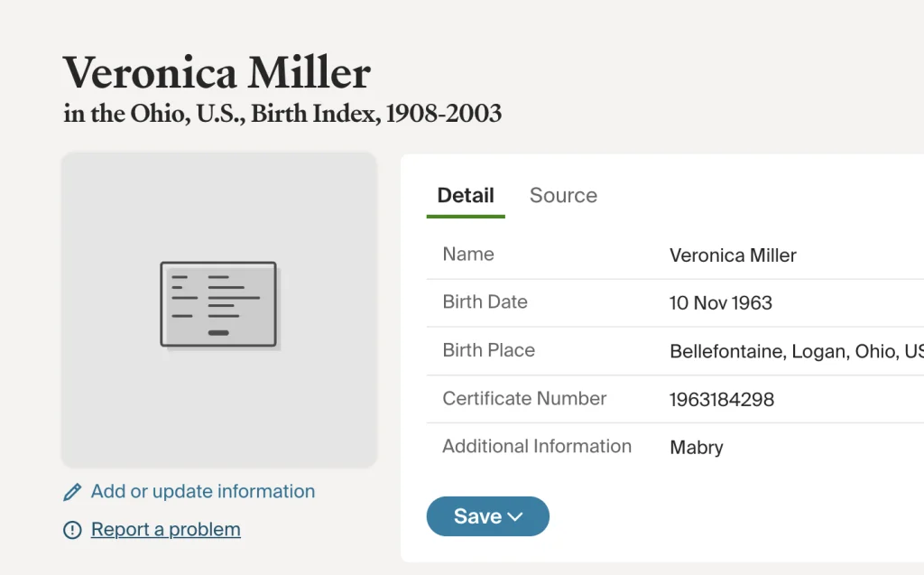Click the Save button label
This screenshot has width=924, height=575.
(x=477, y=516)
